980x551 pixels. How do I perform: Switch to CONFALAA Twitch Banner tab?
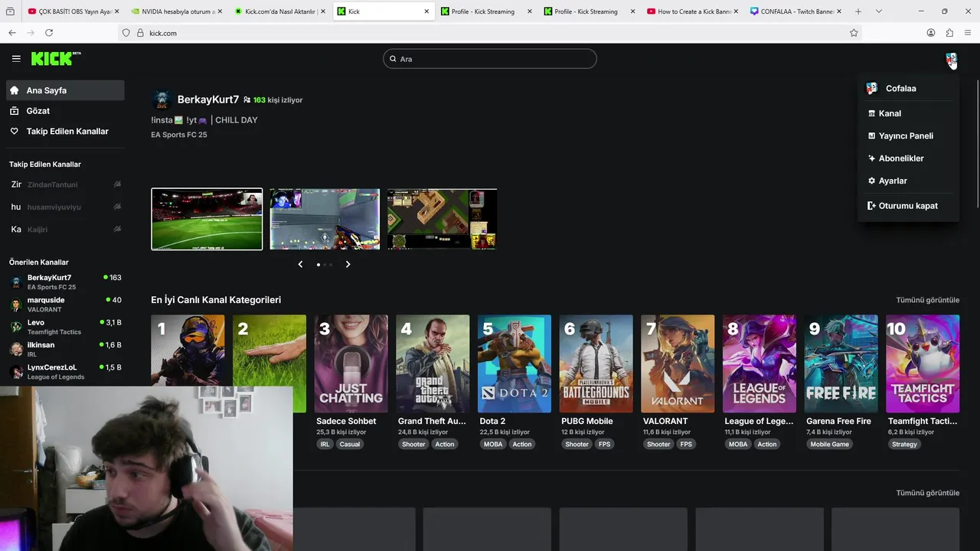click(x=795, y=11)
